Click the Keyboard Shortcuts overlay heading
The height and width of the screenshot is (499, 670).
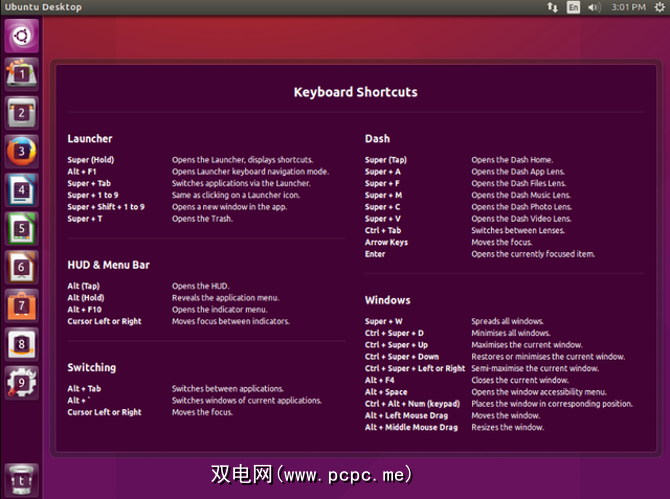tap(355, 92)
